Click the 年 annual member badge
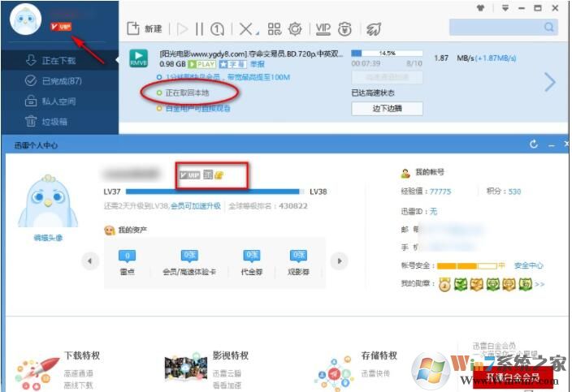The height and width of the screenshot is (392, 572). click(207, 174)
